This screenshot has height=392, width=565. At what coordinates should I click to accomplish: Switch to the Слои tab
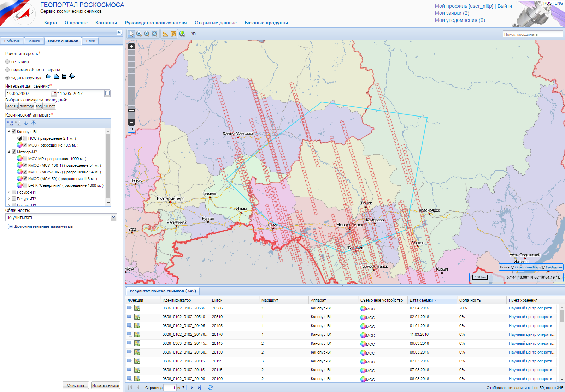90,41
